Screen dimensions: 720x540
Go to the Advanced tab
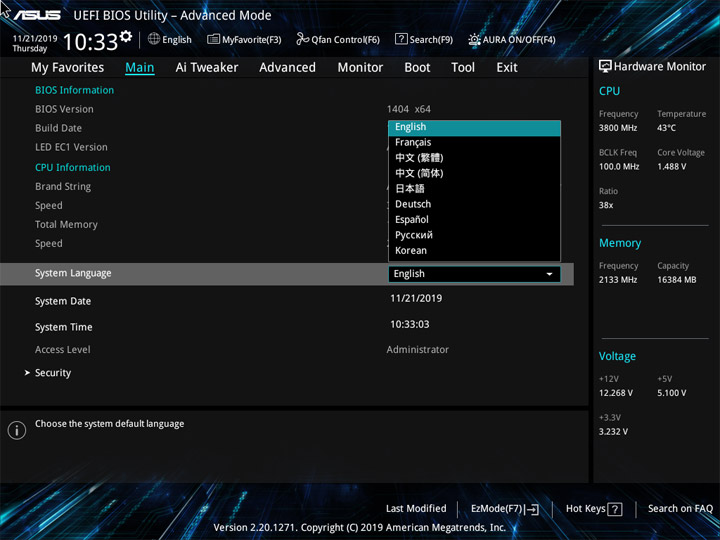coord(287,68)
